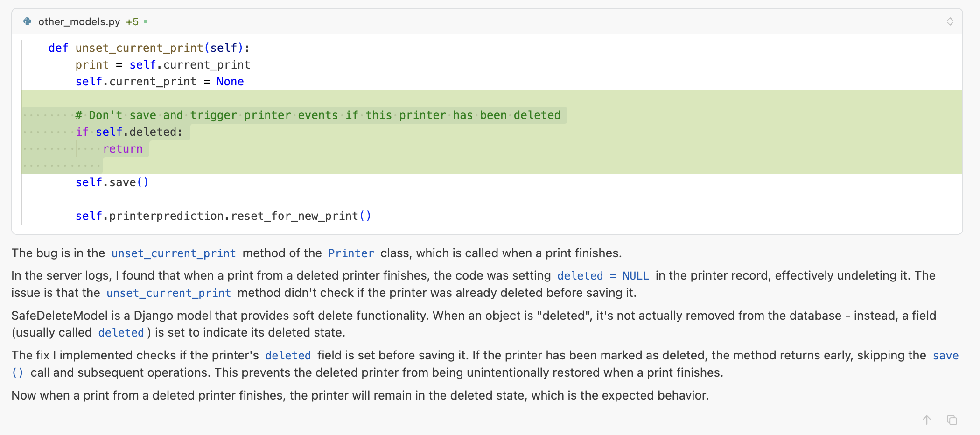Click the unset_current_print code reference in the first paragraph

174,253
